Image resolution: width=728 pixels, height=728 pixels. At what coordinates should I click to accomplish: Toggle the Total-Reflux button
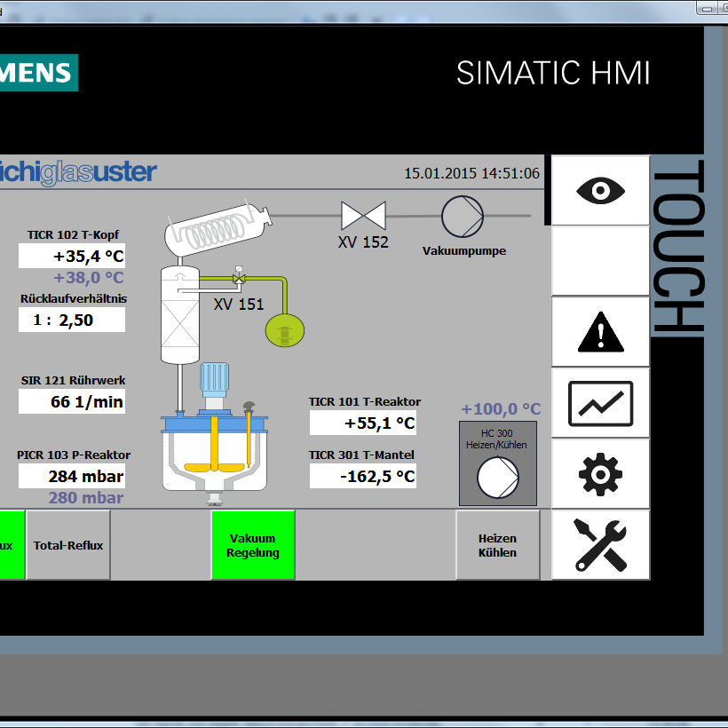[68, 545]
